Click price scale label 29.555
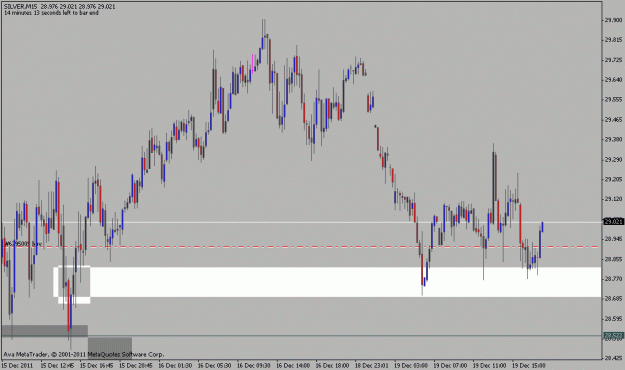This screenshot has height=370, width=625. pyautogui.click(x=613, y=100)
